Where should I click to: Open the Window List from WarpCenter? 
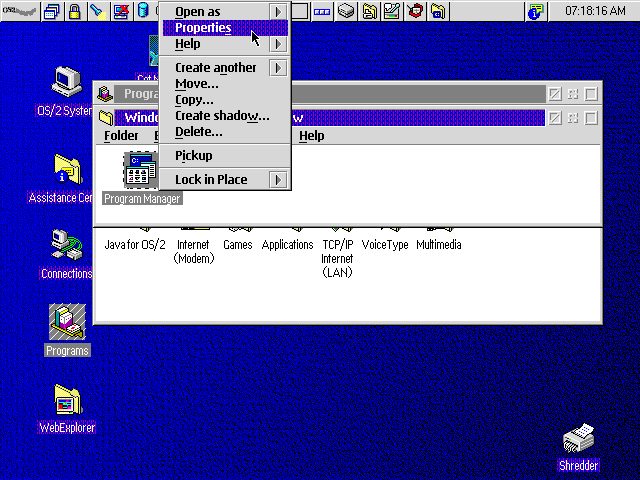[x=51, y=11]
